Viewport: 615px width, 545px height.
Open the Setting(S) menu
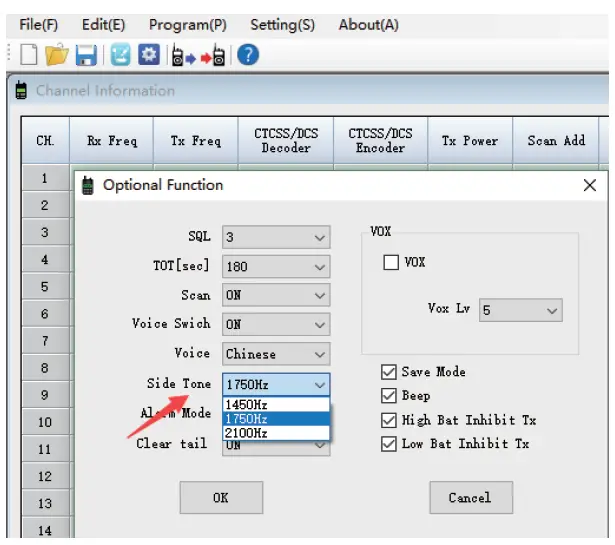282,25
